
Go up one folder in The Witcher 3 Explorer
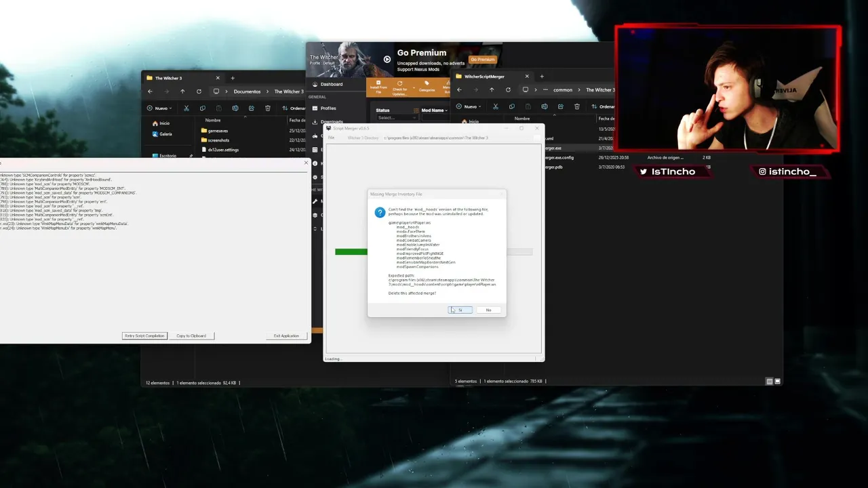coord(182,91)
